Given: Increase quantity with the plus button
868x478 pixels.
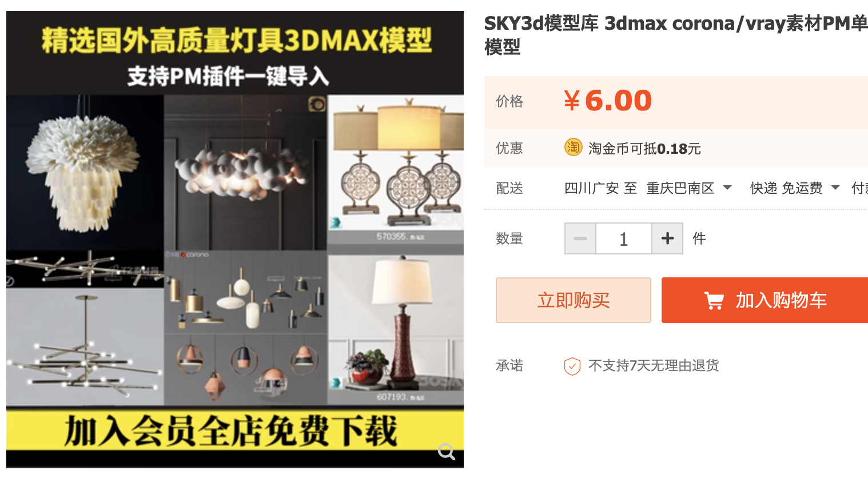Looking at the screenshot, I should [667, 238].
